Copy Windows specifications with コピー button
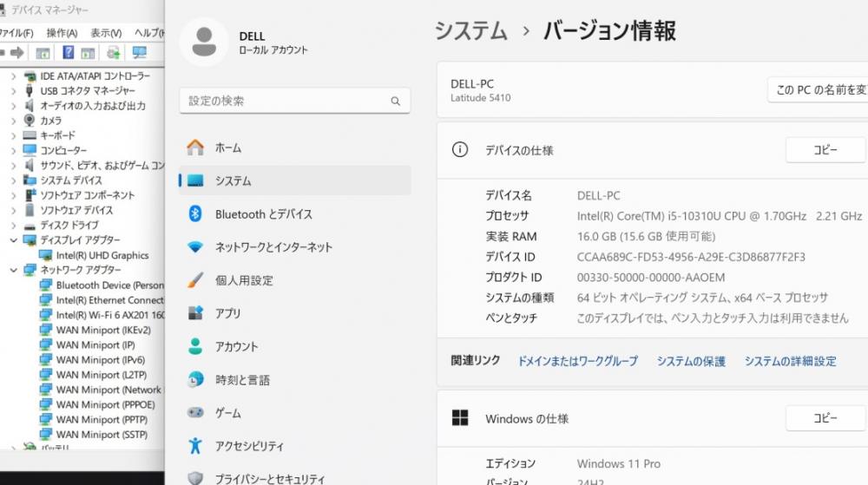The height and width of the screenshot is (485, 868). (825, 418)
